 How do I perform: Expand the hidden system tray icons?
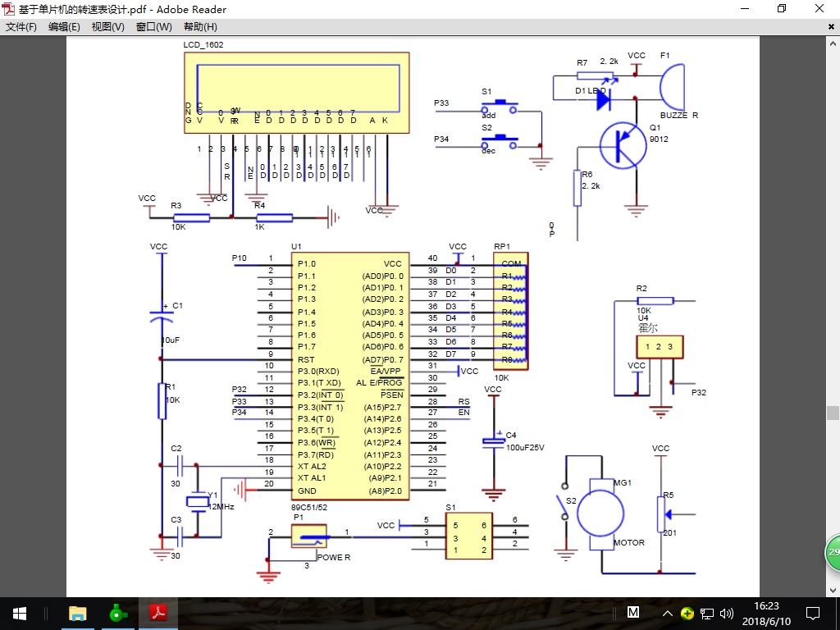click(669, 613)
